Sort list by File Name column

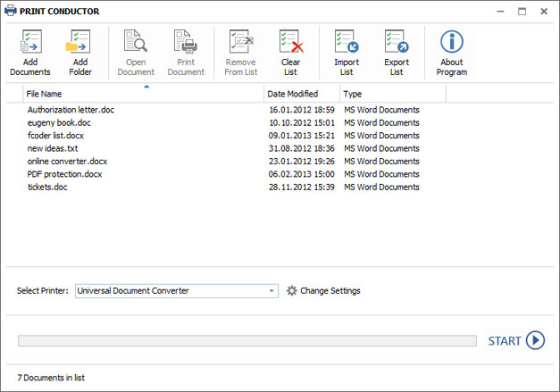(143, 94)
